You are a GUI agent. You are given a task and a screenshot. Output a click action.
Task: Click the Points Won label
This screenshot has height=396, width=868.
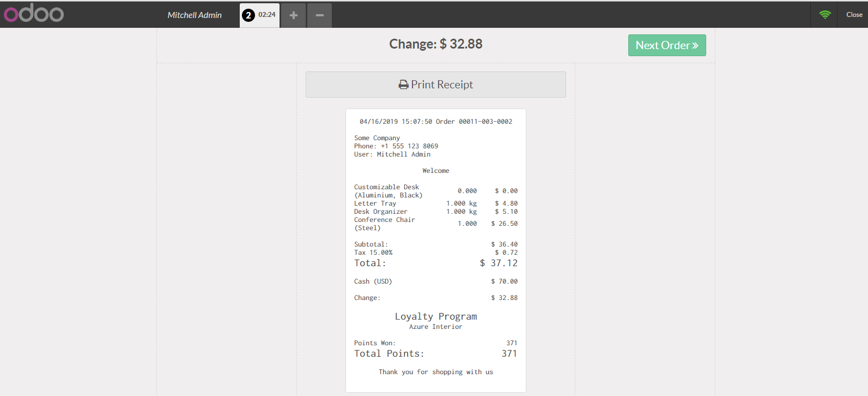[375, 343]
